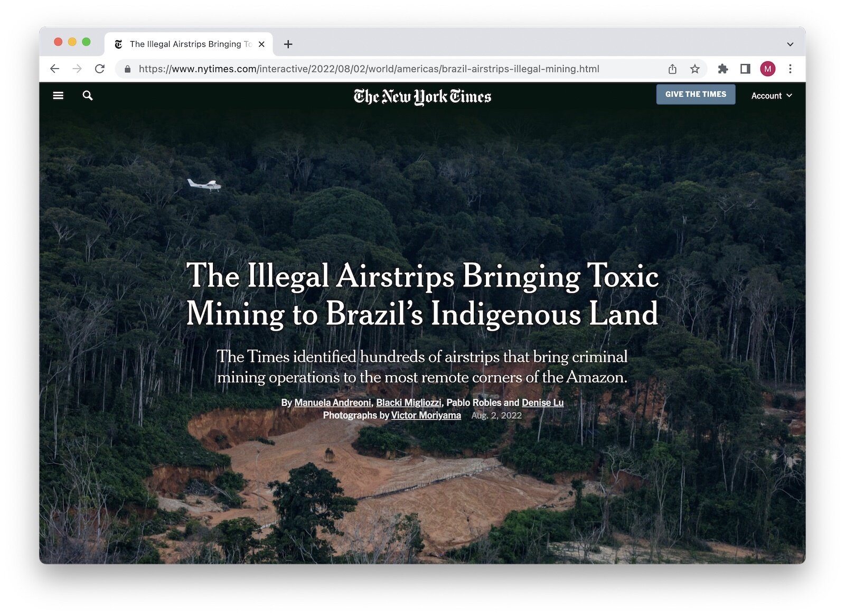Open the NYTimes search icon
The image size is (845, 616).
pos(88,96)
